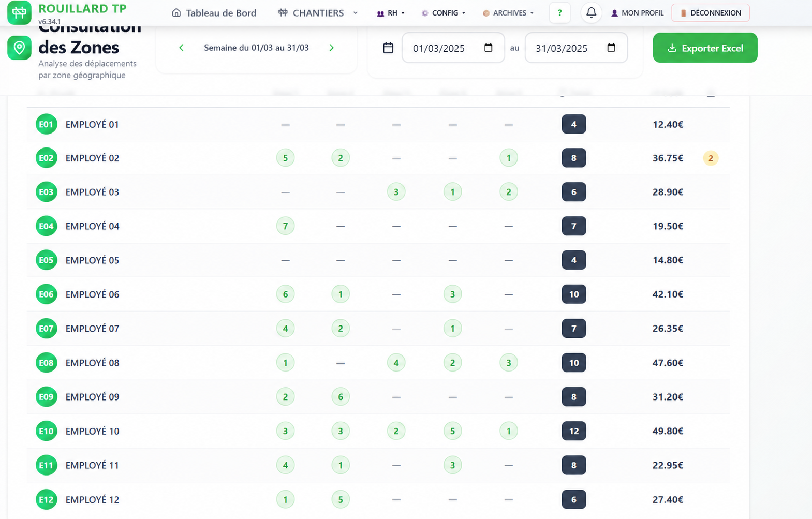
Task: Click the E06 employee avatar
Action: (46, 294)
